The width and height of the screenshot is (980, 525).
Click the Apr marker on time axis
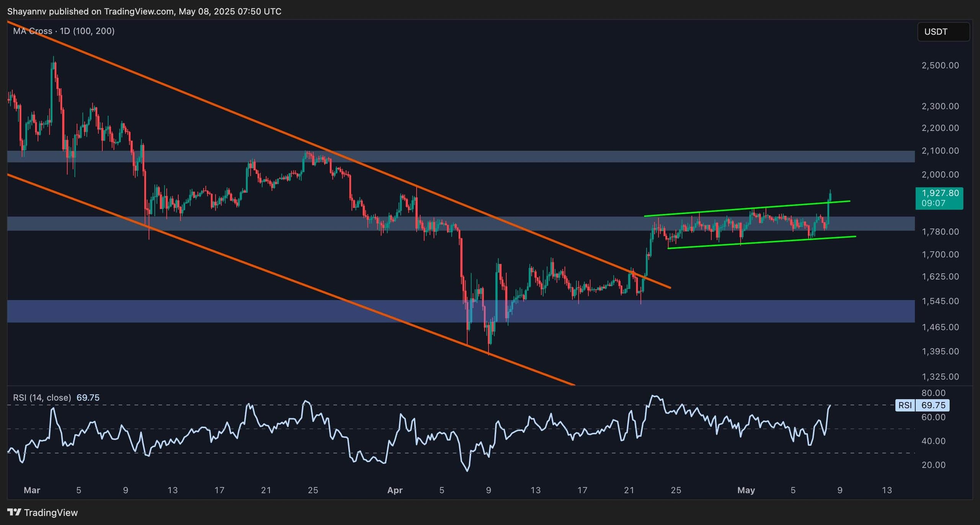(395, 490)
